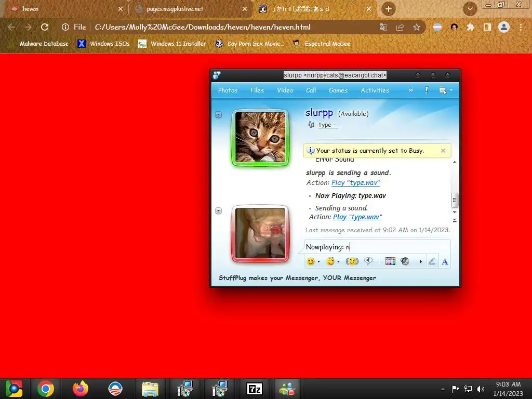Click the striped flag extension icon
Image resolution: width=532 pixels, height=399 pixels.
(x=437, y=27)
